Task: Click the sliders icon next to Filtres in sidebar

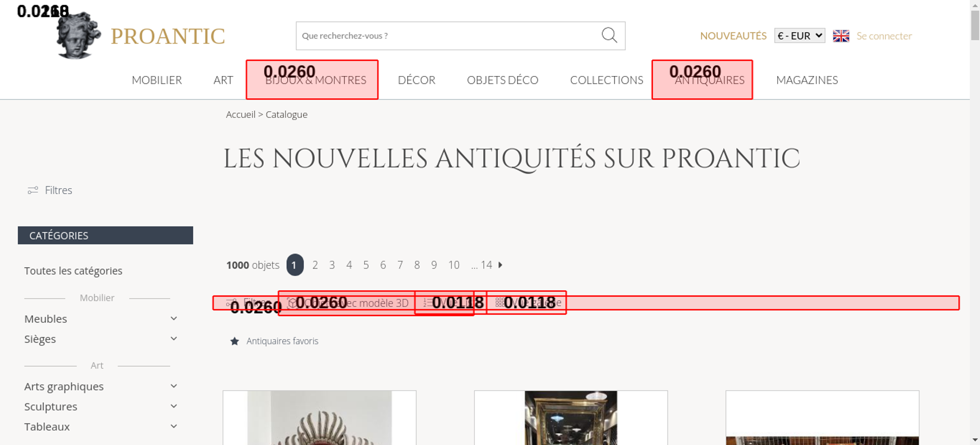Action: point(33,190)
